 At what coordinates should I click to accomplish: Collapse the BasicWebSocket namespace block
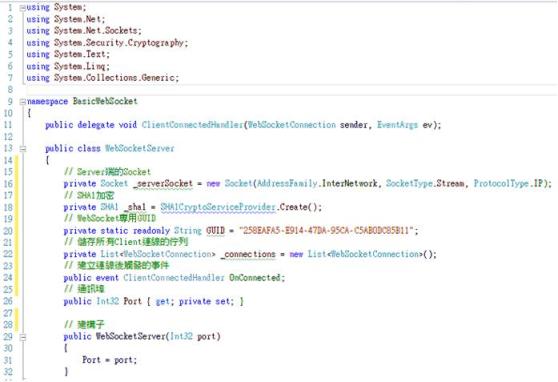click(22, 102)
